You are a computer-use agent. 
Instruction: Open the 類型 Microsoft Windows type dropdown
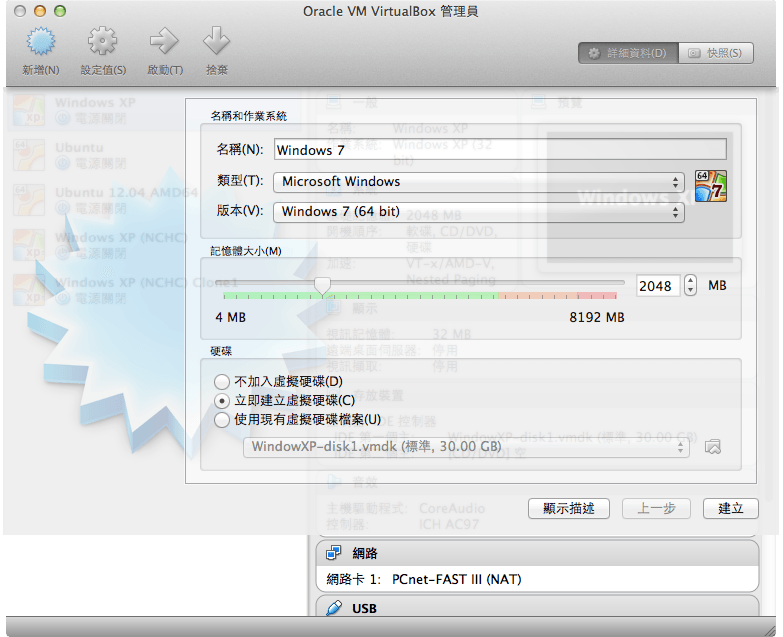pos(478,182)
